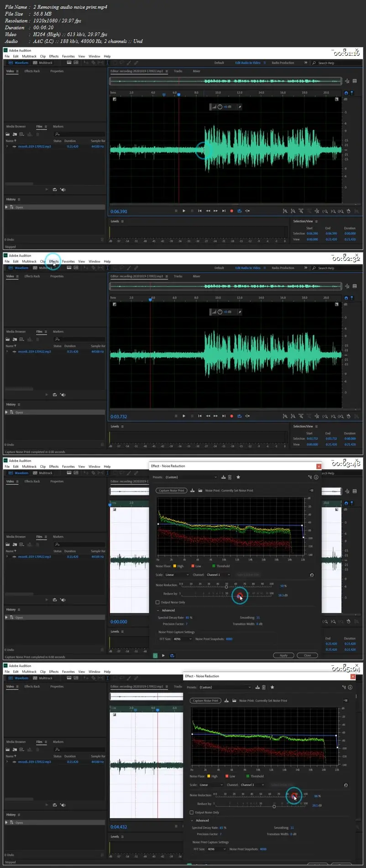Open the File menu in the 00:01:16 frame
The width and height of the screenshot is (366, 868).
click(7, 56)
